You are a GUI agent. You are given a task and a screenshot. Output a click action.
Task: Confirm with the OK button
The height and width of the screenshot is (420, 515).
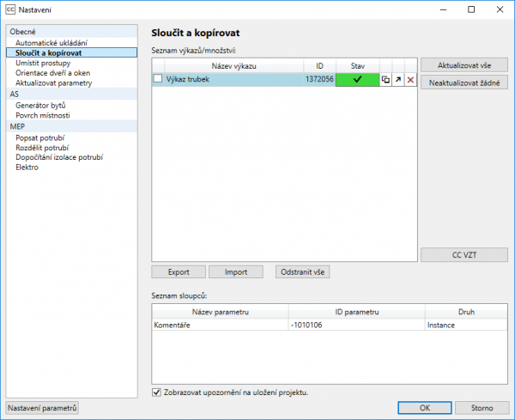coord(425,408)
